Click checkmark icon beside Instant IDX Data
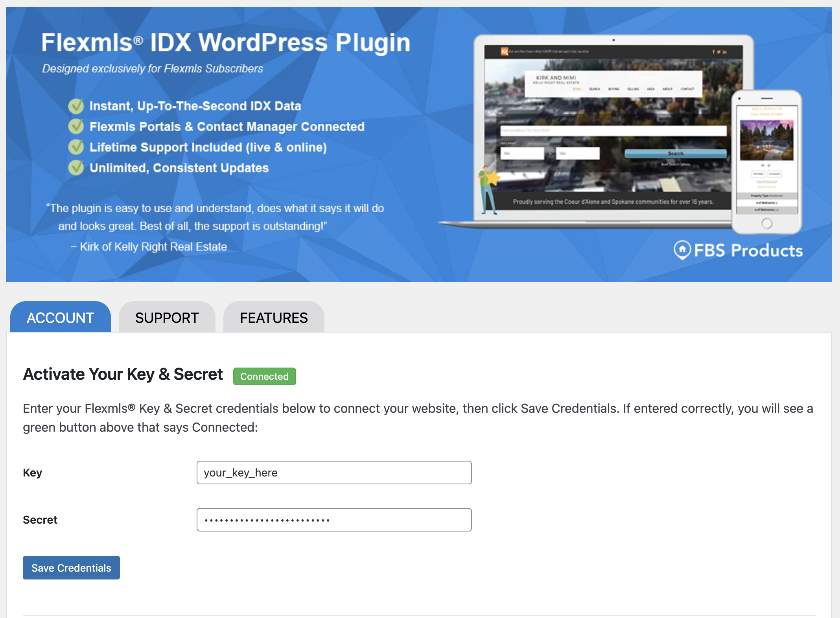840x618 pixels. click(76, 106)
